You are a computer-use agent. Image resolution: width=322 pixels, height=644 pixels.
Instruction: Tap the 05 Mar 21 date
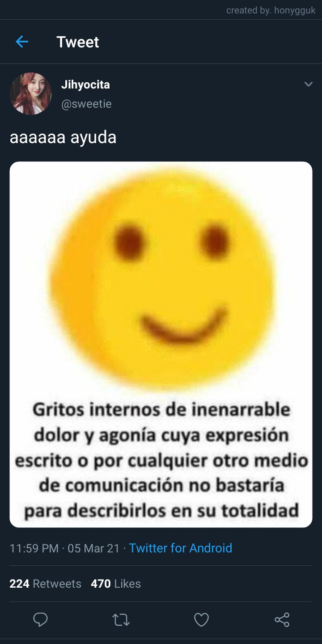(93, 548)
